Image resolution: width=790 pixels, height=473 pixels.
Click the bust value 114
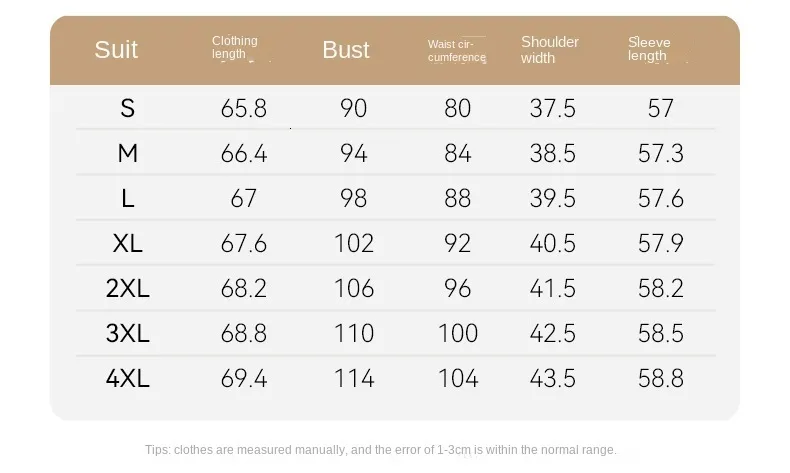tap(354, 378)
